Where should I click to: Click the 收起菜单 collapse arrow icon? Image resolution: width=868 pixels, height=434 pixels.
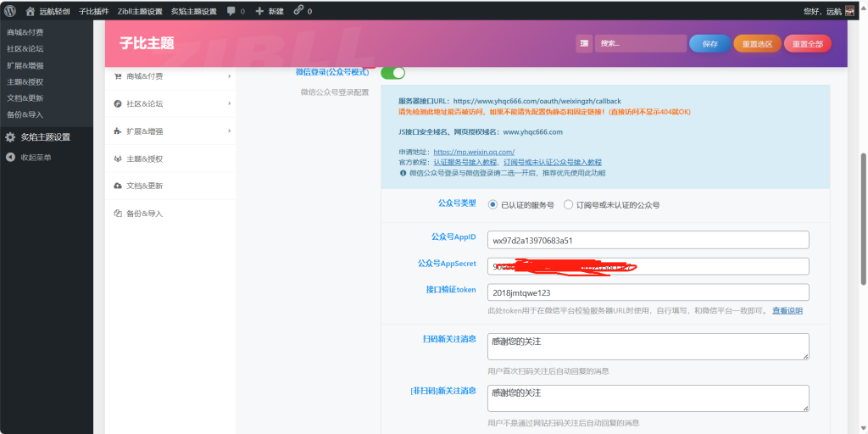point(10,157)
